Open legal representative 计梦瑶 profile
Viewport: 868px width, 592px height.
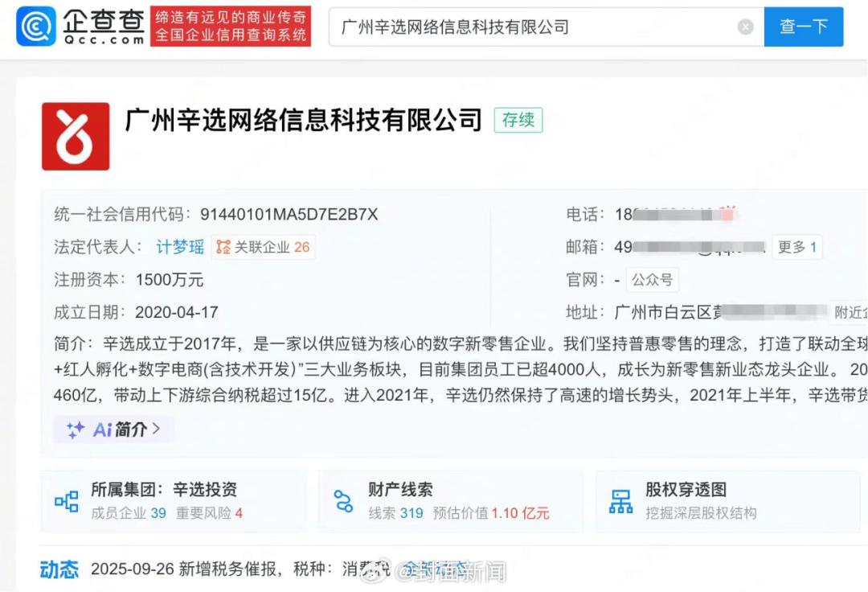click(x=178, y=247)
